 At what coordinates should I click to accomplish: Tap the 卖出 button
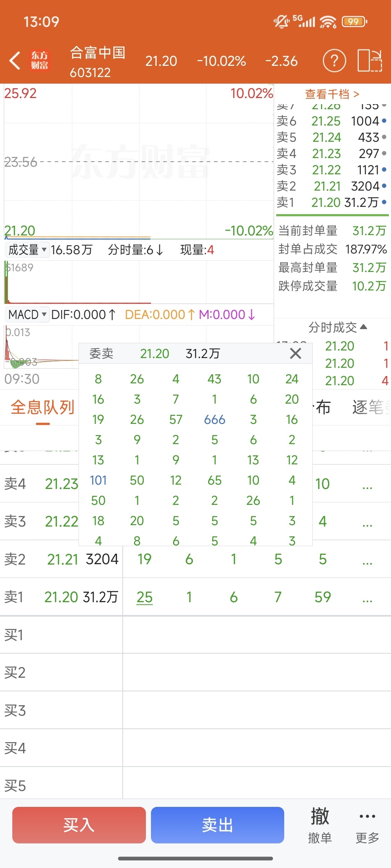[217, 825]
